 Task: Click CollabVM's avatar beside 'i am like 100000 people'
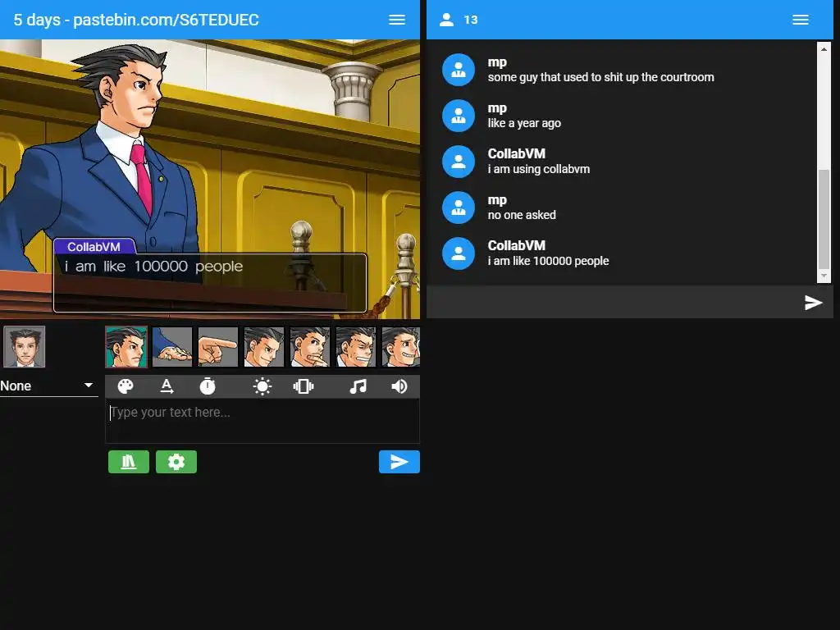click(459, 254)
